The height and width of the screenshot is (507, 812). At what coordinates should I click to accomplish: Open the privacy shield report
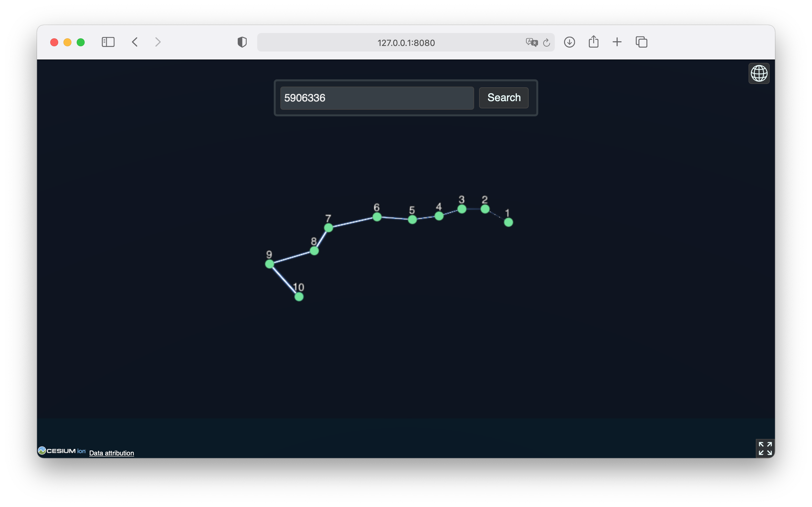tap(242, 42)
